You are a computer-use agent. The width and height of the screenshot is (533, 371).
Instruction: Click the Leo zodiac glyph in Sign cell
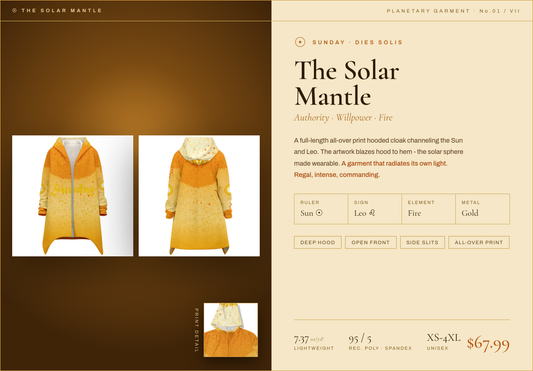point(372,213)
